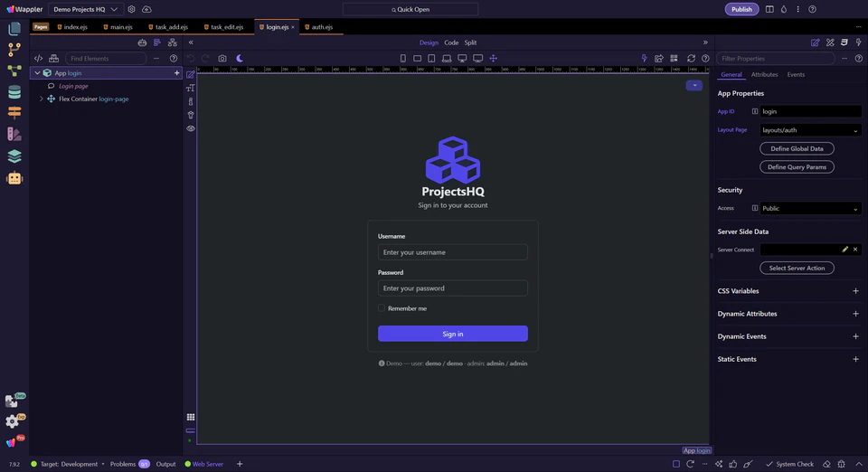Open the code view icon in App Structure

(38, 59)
